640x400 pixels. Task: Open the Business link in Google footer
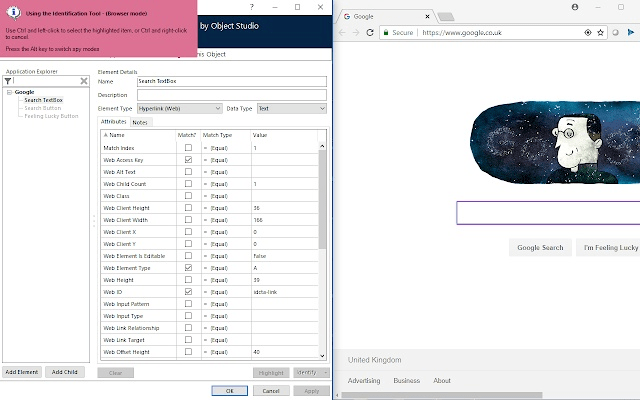[407, 380]
